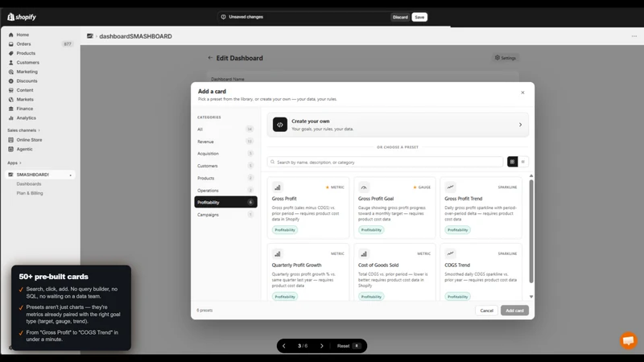Click the preset list scrollbar
Screen dimensions: 644x362
pyautogui.click(x=531, y=232)
